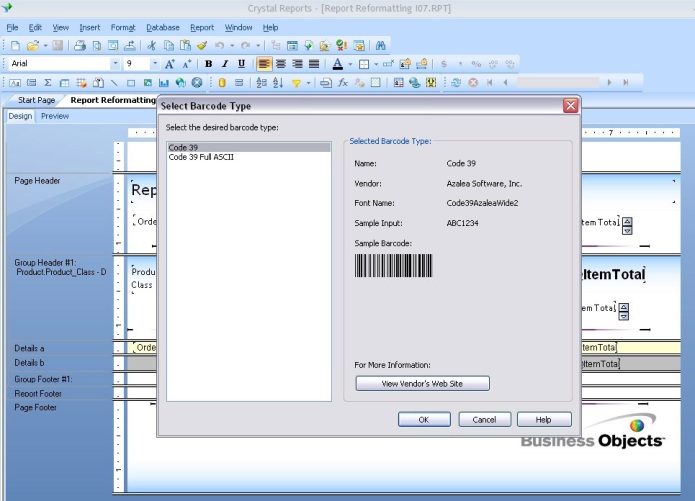Click the Print icon in toolbar
Screen dimensions: 695x501
[80, 45]
